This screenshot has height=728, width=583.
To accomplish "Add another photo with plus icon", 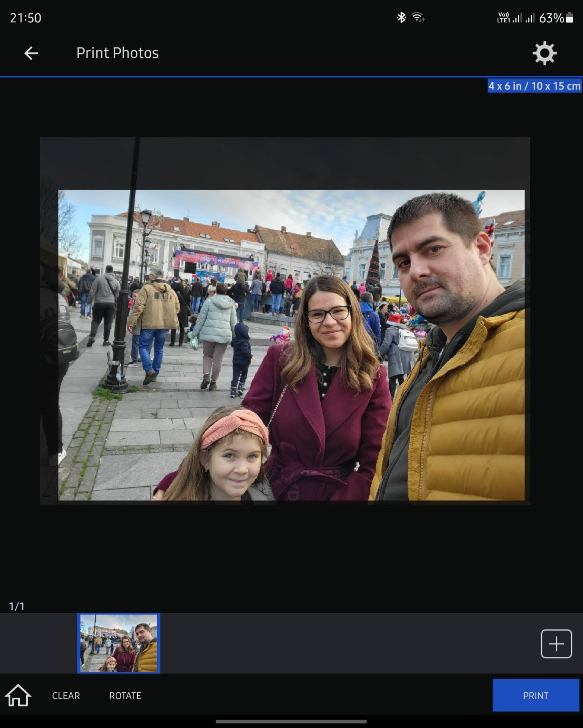I will pos(556,644).
